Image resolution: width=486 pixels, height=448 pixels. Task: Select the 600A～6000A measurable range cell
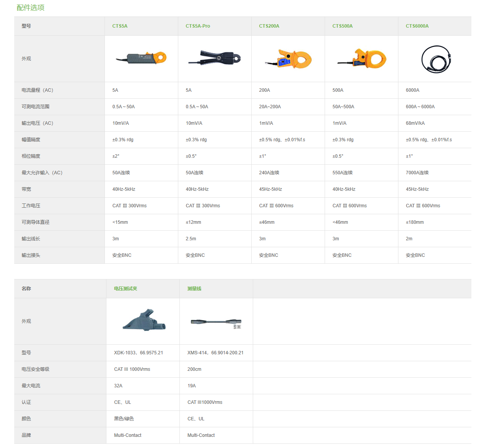(420, 107)
